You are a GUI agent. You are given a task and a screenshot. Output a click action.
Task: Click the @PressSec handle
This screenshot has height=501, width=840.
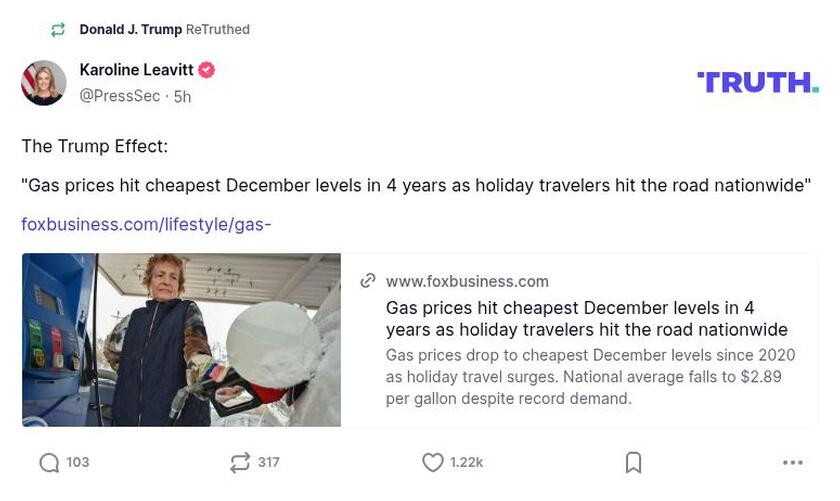119,96
